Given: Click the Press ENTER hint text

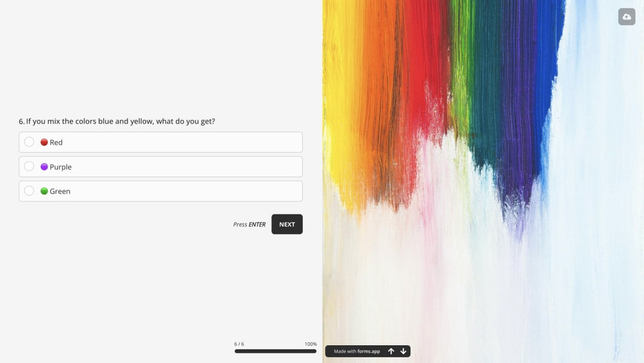Looking at the screenshot, I should (249, 224).
